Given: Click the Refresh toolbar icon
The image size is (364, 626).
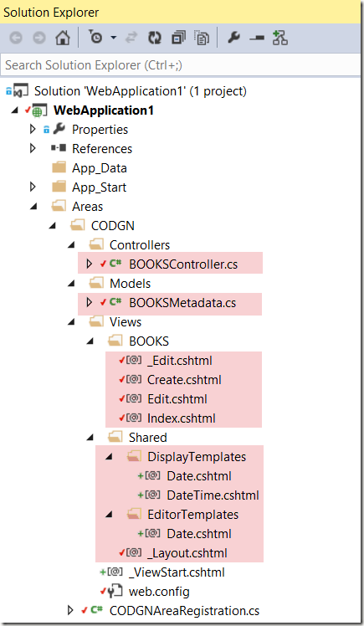Looking at the screenshot, I should 155,38.
